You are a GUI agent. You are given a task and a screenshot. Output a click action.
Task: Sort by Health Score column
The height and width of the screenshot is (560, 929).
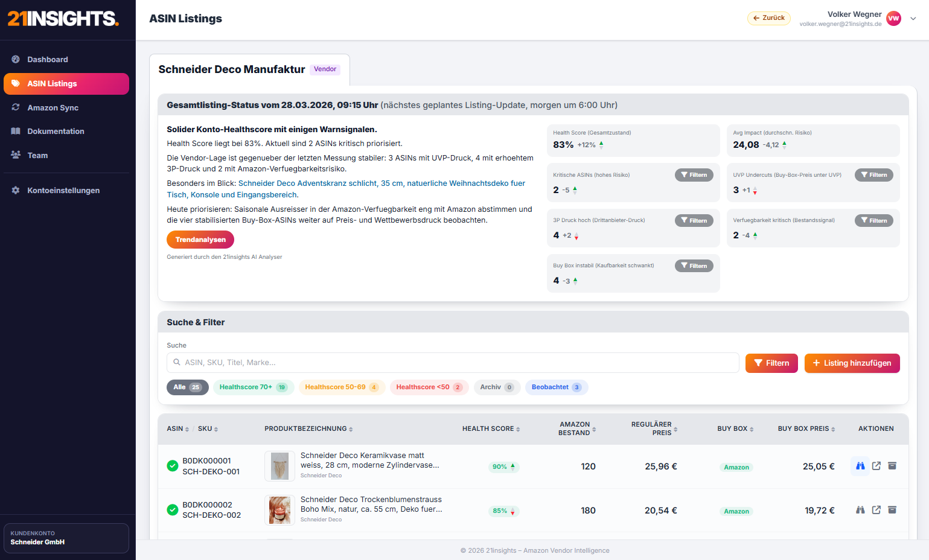[x=491, y=428]
